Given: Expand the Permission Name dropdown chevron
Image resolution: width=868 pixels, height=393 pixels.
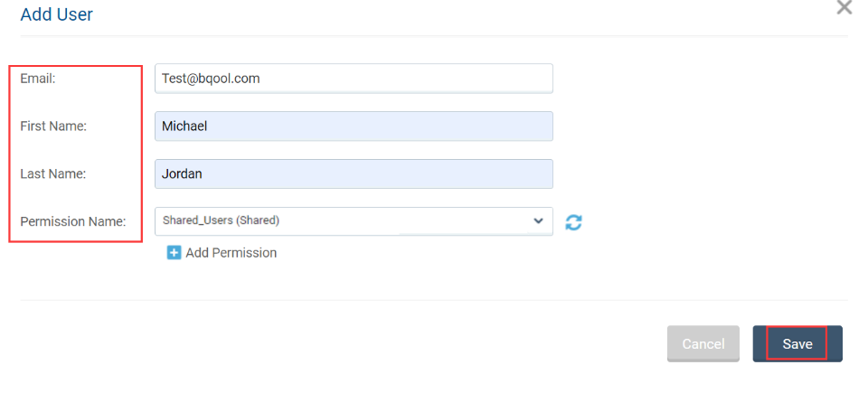Looking at the screenshot, I should 537,220.
